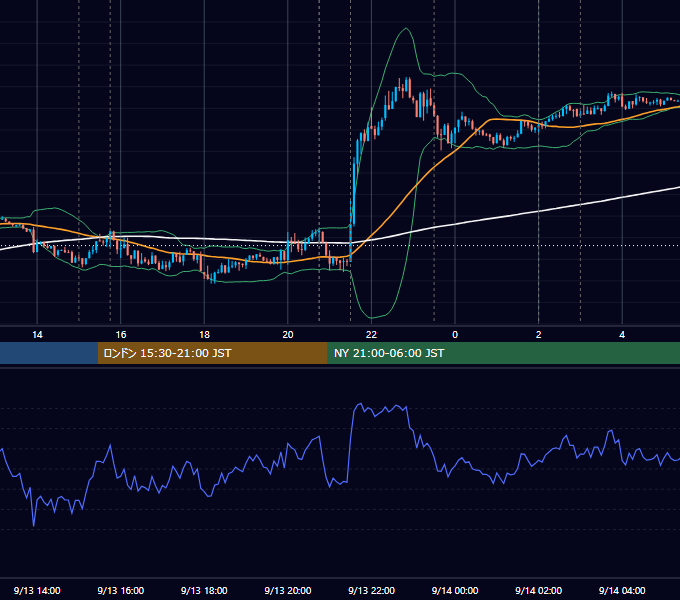Image resolution: width=680 pixels, height=600 pixels.
Task: Click the upper Bollinger band peak after 22
Action: coord(406,29)
